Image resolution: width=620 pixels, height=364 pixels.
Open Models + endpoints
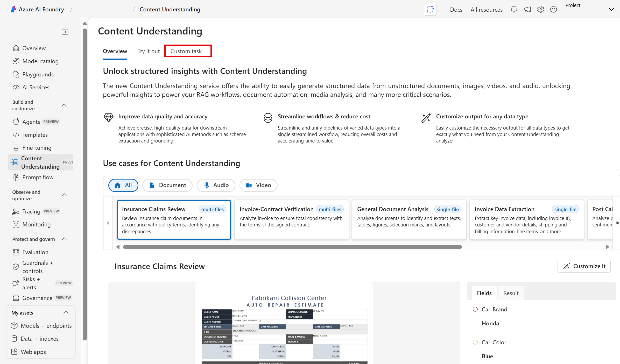click(x=46, y=326)
